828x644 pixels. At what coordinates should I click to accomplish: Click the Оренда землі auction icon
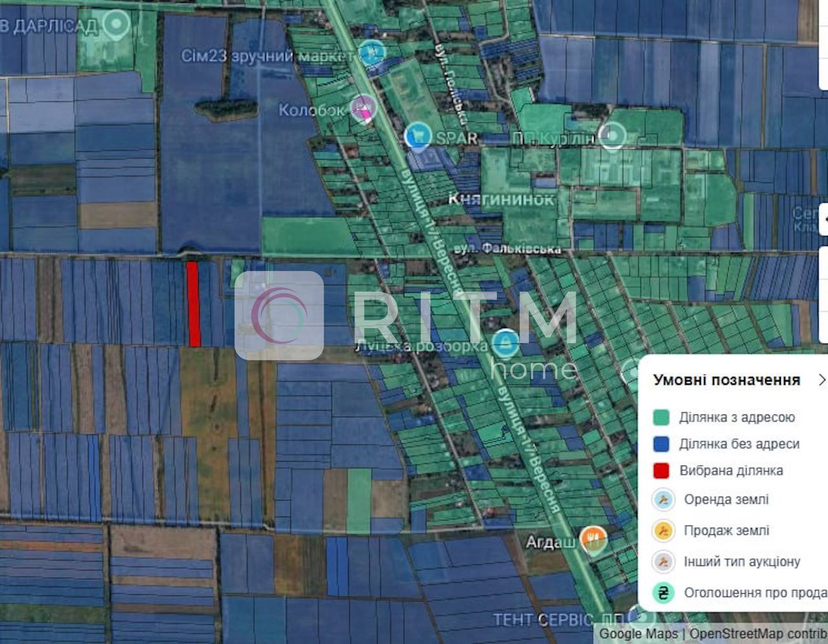(662, 500)
